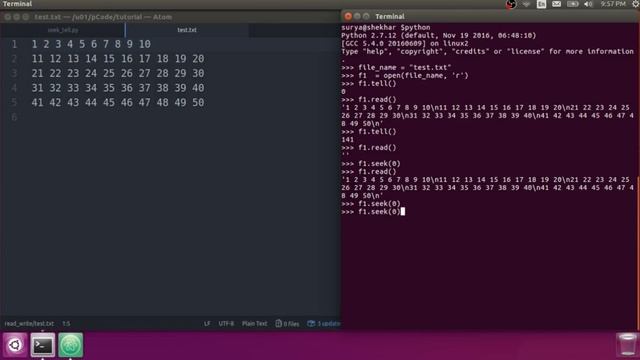Click the read_write/test.txt path in status bar
The image size is (640, 360).
point(29,324)
